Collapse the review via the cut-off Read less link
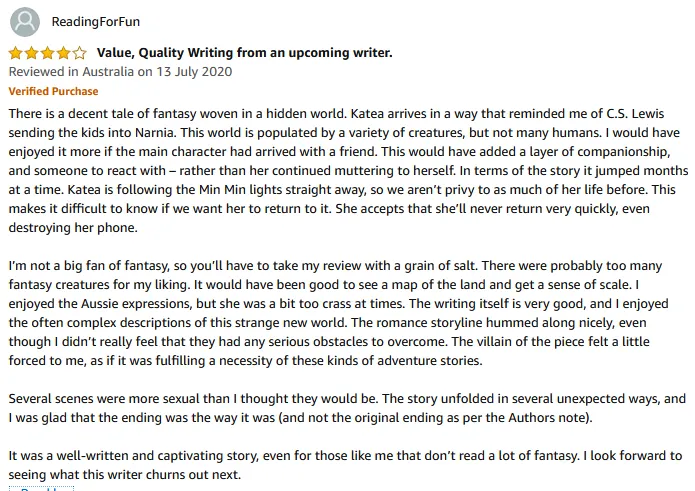Screen dimensions: 695x491 click(41, 488)
